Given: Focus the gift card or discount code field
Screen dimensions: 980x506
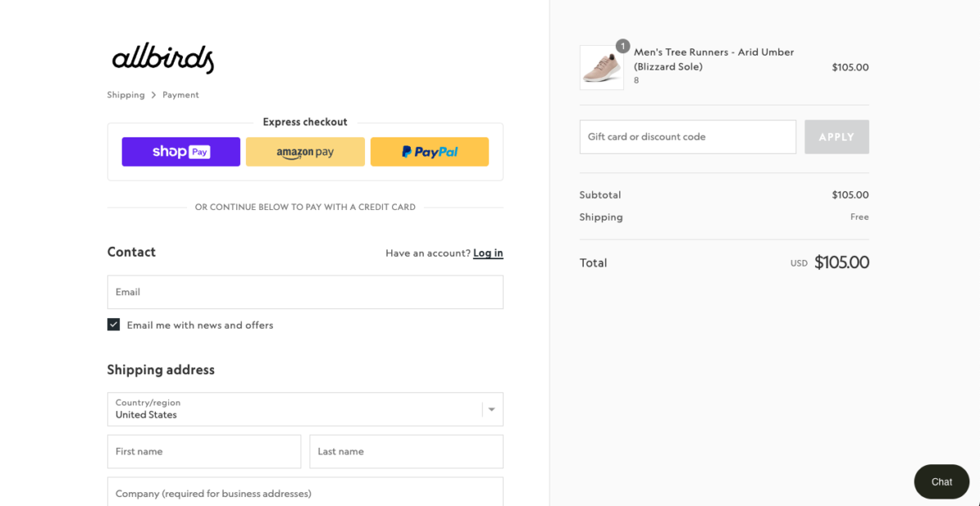Looking at the screenshot, I should click(688, 137).
